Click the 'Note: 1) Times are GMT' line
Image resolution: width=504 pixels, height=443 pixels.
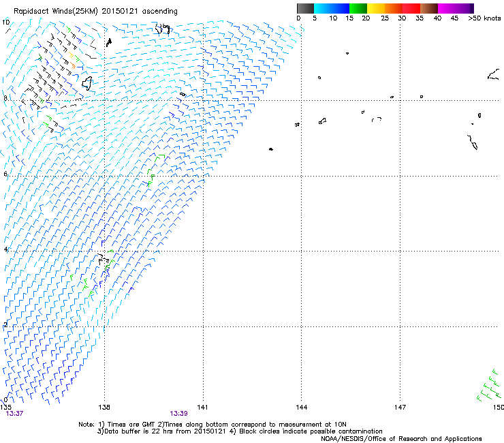212,425
